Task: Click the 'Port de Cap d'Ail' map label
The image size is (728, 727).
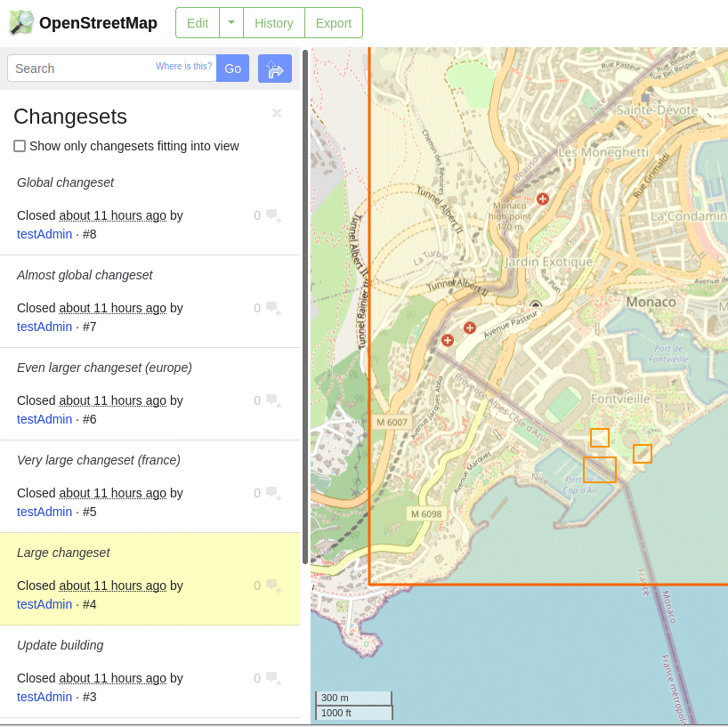Action: click(x=579, y=484)
